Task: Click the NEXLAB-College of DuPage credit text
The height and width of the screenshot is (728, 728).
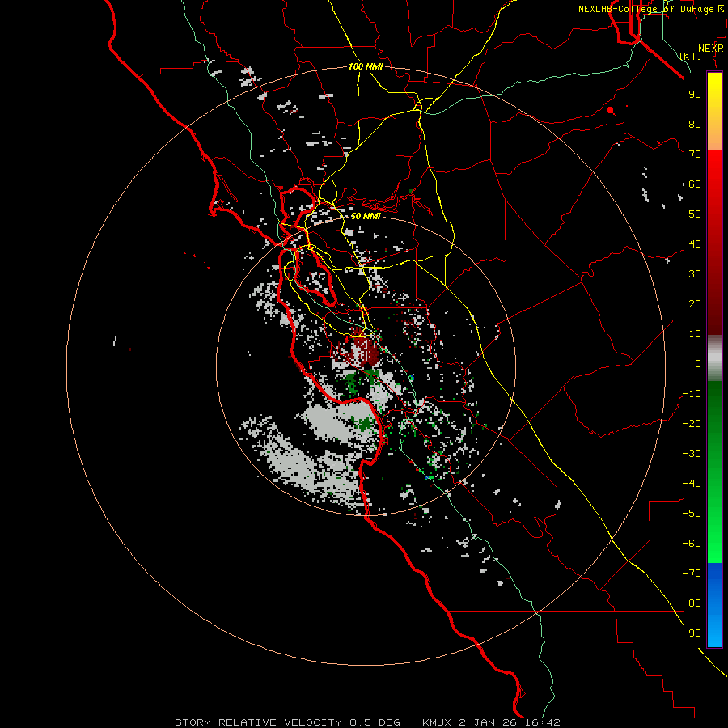Action: [651, 9]
